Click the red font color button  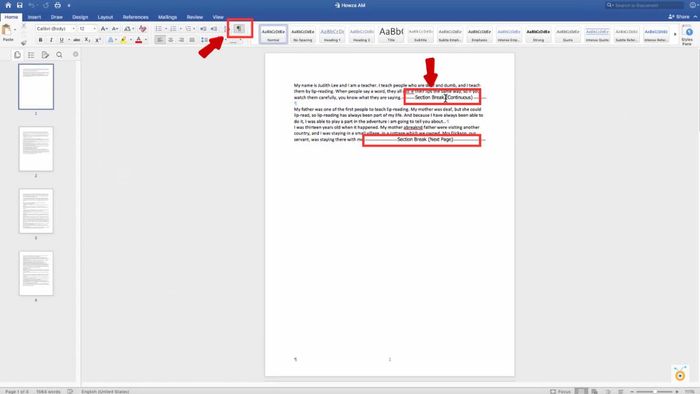click(138, 40)
